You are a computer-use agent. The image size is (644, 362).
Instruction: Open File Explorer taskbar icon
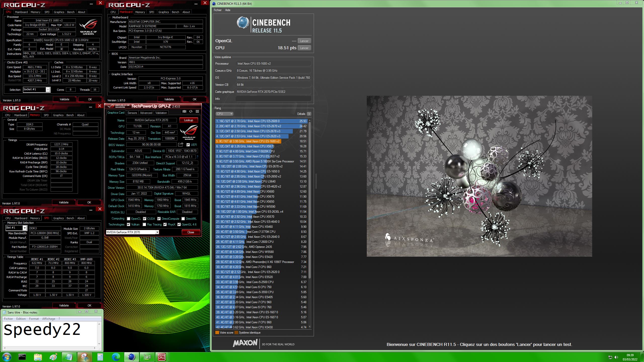click(38, 357)
